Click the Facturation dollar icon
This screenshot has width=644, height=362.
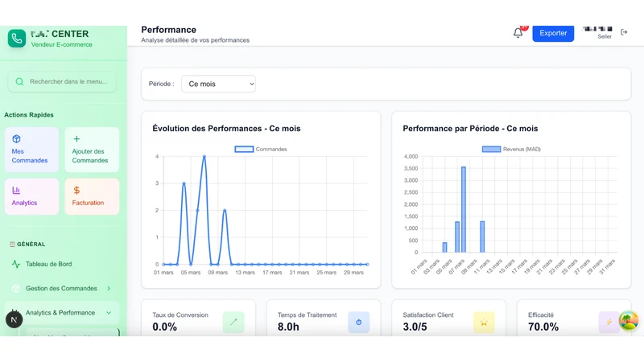(76, 190)
